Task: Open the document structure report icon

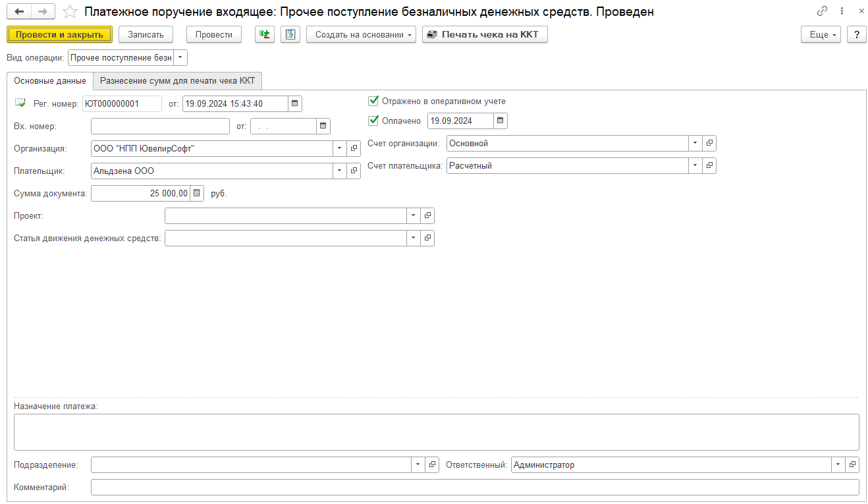Action: pos(290,34)
